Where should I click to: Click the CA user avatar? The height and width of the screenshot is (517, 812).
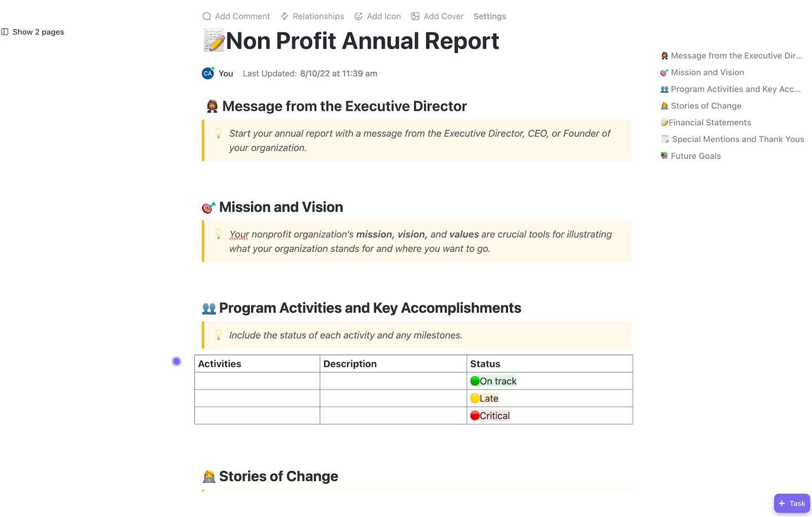coord(208,74)
